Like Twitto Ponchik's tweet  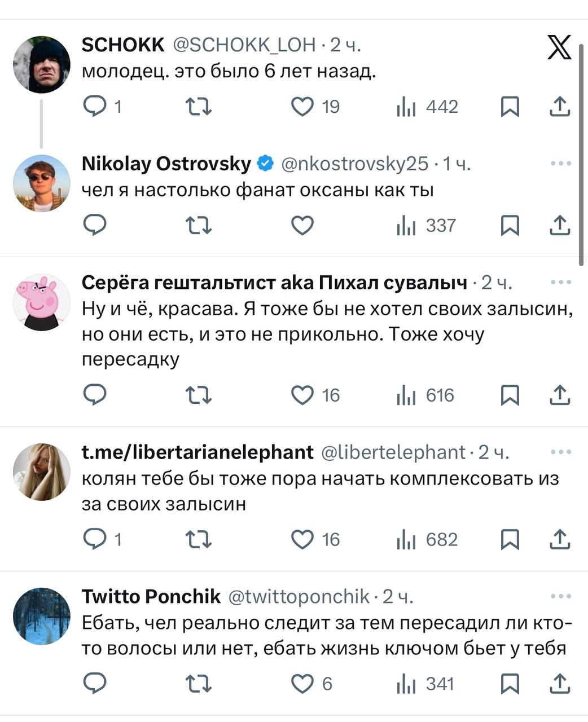click(x=302, y=684)
